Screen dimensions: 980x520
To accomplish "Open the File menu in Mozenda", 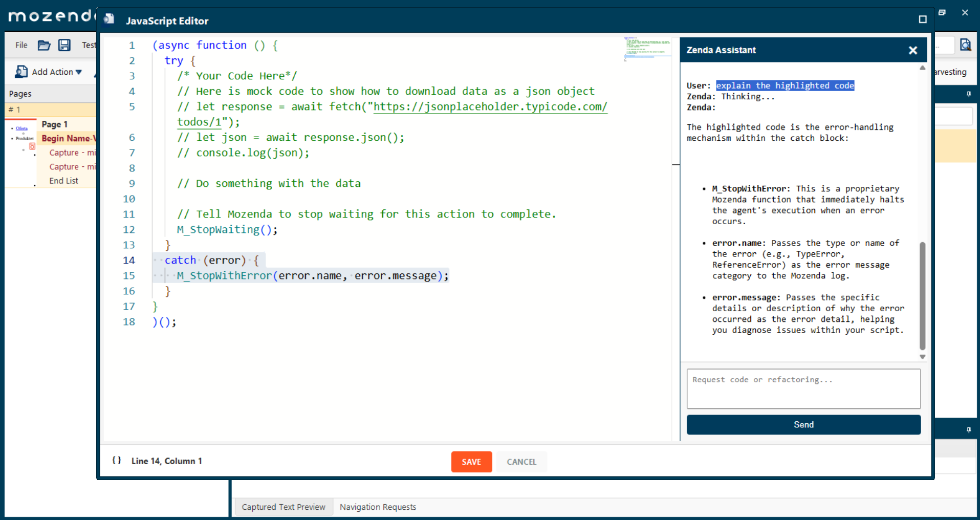I will 21,45.
